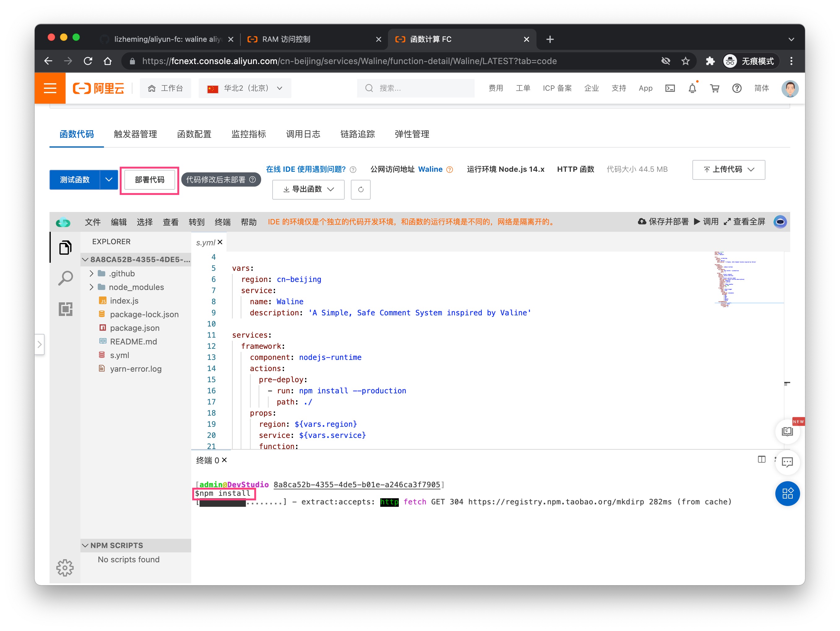This screenshot has height=631, width=840.
Task: Switch to the 函数配置 tab
Action: point(194,134)
